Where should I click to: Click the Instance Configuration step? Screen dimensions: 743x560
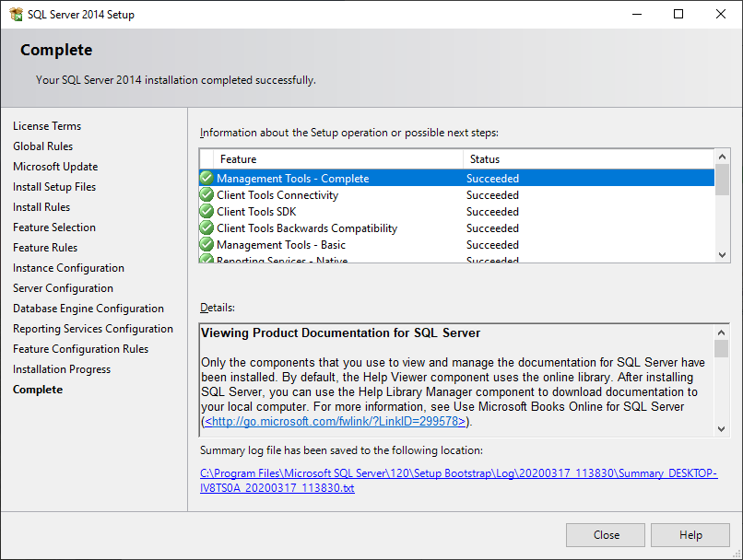click(x=68, y=268)
